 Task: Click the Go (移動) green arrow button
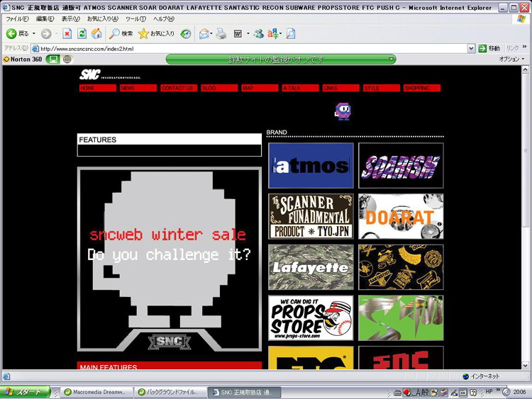(489, 48)
